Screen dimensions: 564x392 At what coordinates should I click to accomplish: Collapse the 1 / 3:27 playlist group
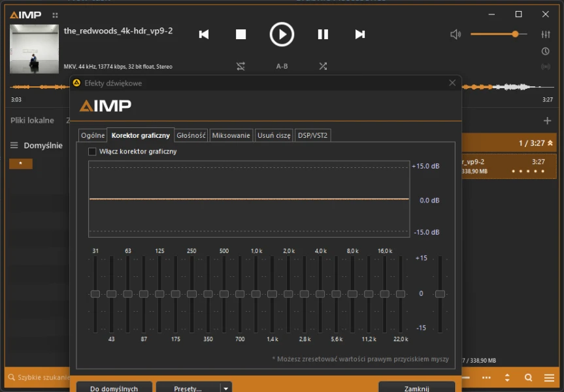(550, 143)
